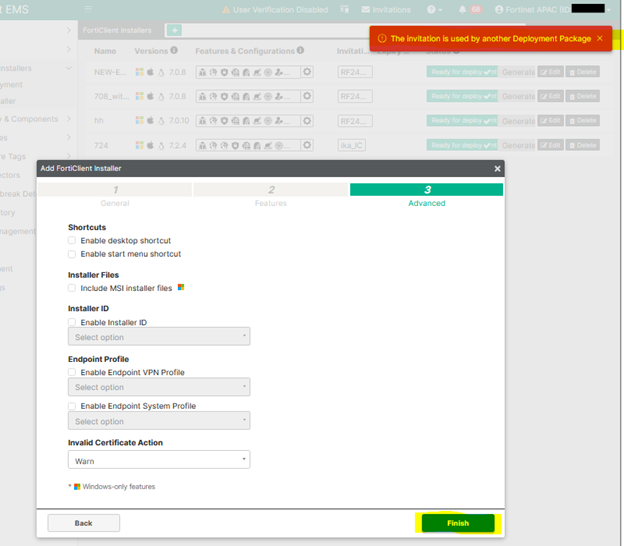Click Features & Configurations info icon
Image resolution: width=624 pixels, height=546 pixels.
(300, 50)
